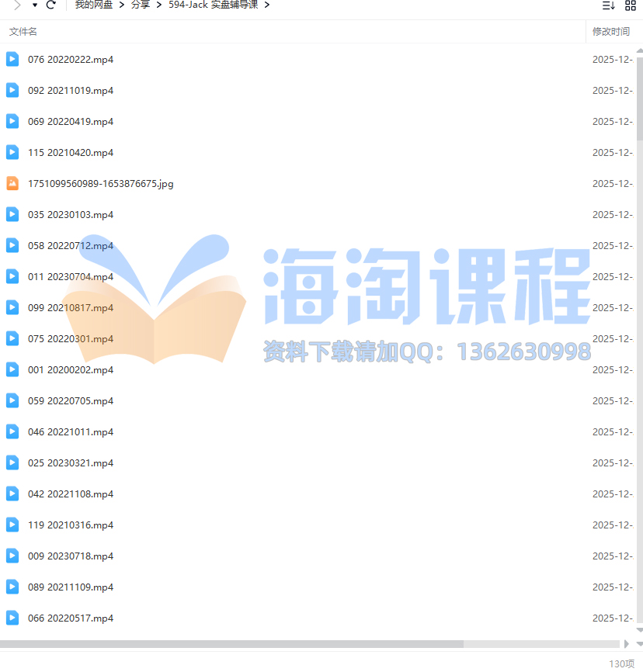Click the vertical scrollbar down arrow
The height and width of the screenshot is (672, 643).
tap(639, 631)
